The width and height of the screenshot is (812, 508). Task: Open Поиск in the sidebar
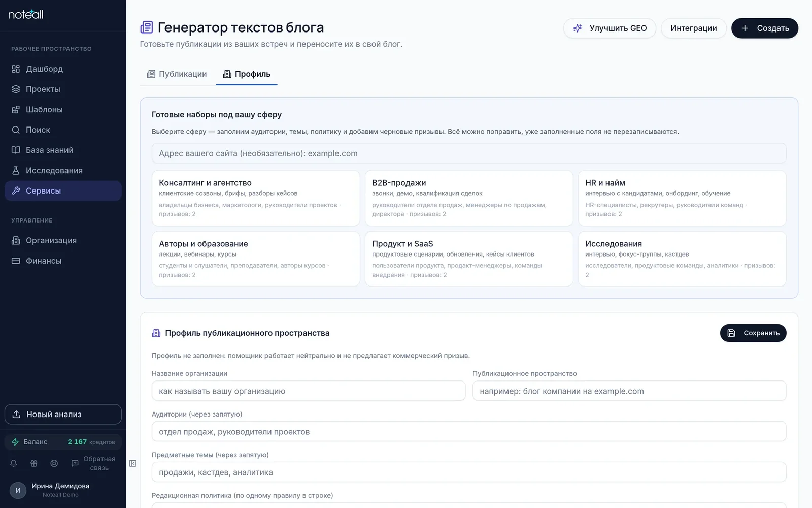[x=63, y=130]
